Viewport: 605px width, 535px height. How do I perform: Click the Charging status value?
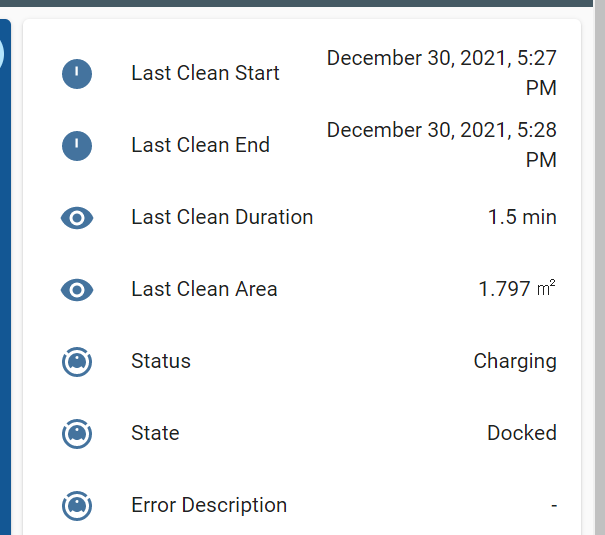[515, 361]
